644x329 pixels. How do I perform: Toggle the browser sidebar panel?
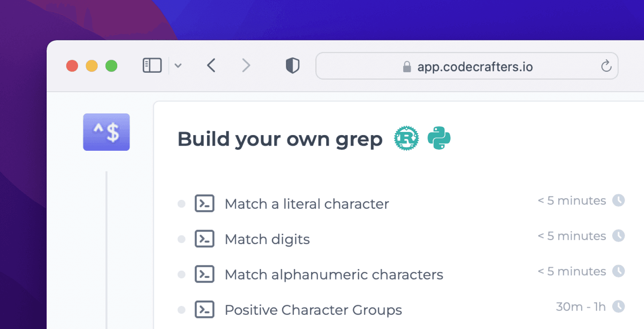(x=152, y=65)
